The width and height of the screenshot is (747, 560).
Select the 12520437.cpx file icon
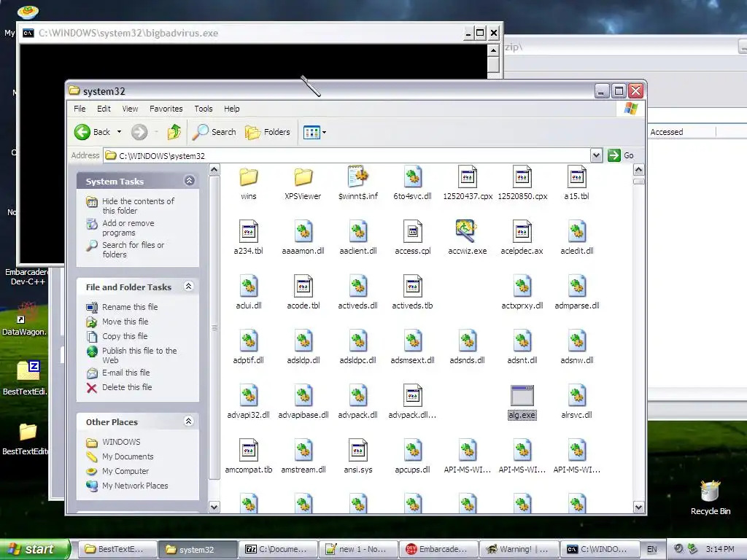point(468,176)
